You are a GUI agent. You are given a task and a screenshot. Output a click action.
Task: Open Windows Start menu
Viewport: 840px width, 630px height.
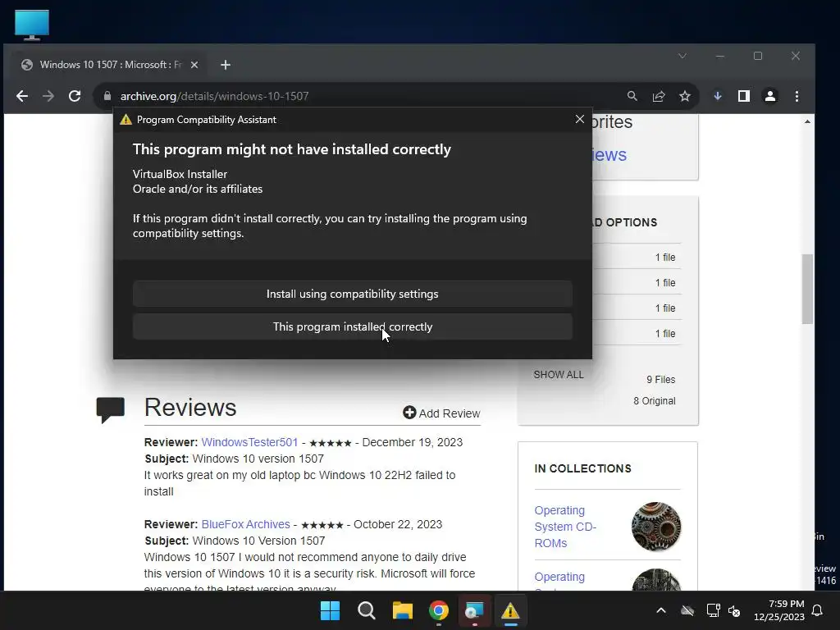pos(330,610)
